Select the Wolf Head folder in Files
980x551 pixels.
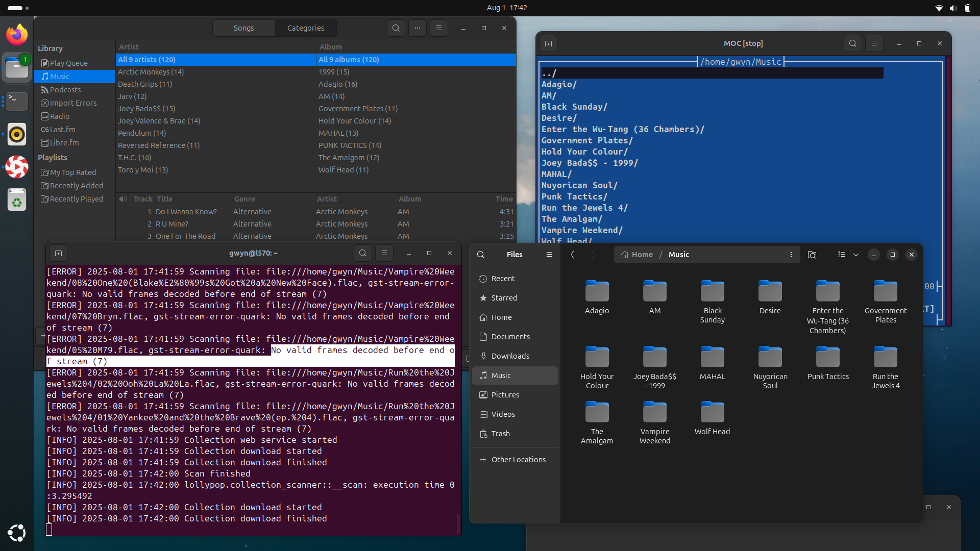point(712,418)
